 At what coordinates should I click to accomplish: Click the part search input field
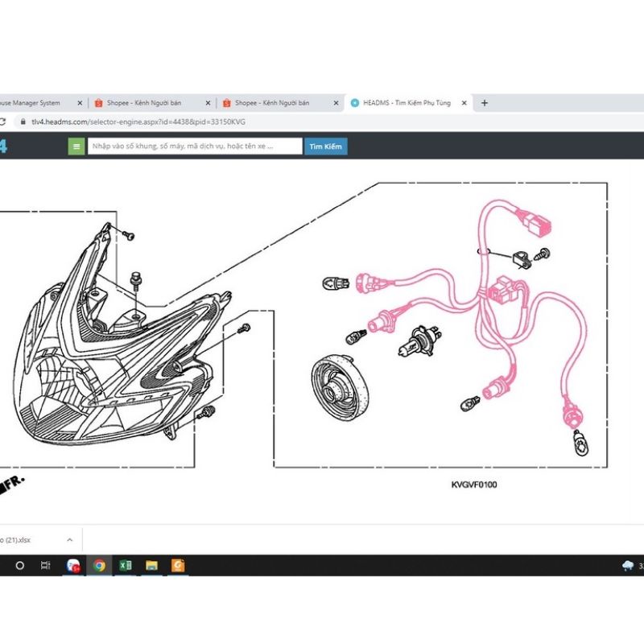pyautogui.click(x=195, y=147)
